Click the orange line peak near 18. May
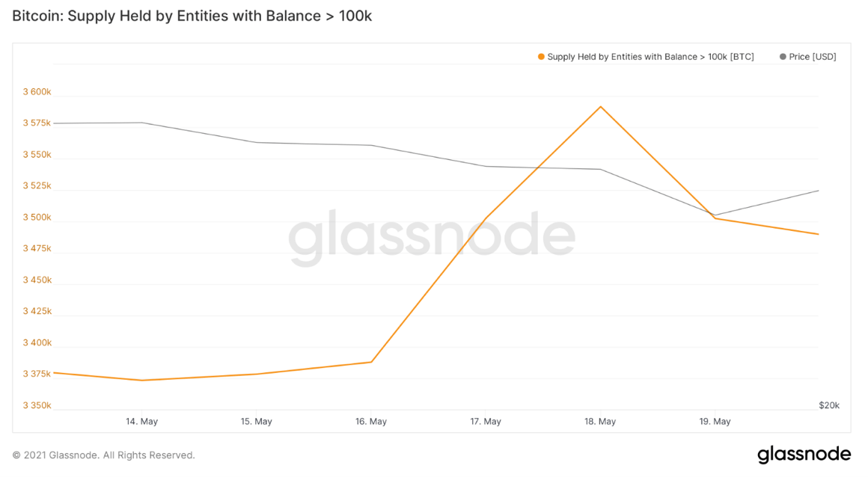Image resolution: width=868 pixels, height=477 pixels. [x=601, y=107]
